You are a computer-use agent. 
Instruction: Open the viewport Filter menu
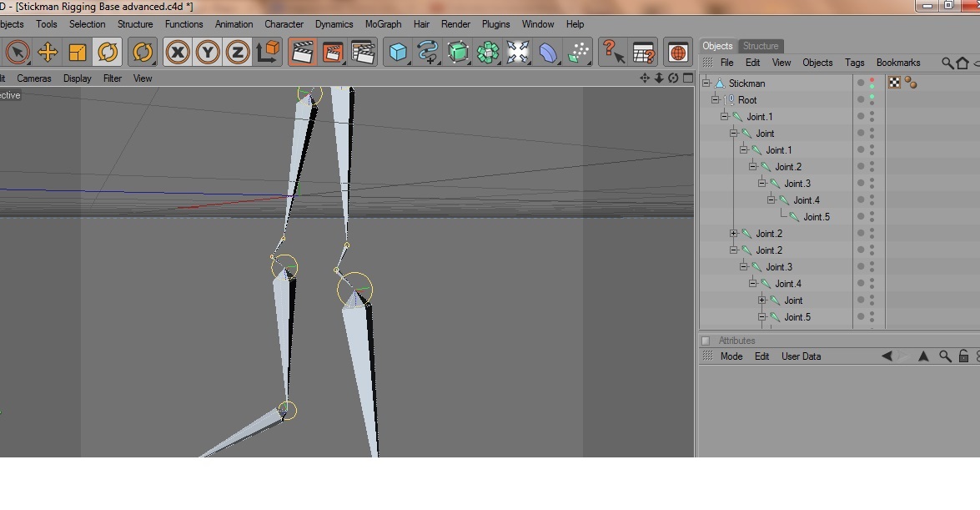click(x=113, y=78)
